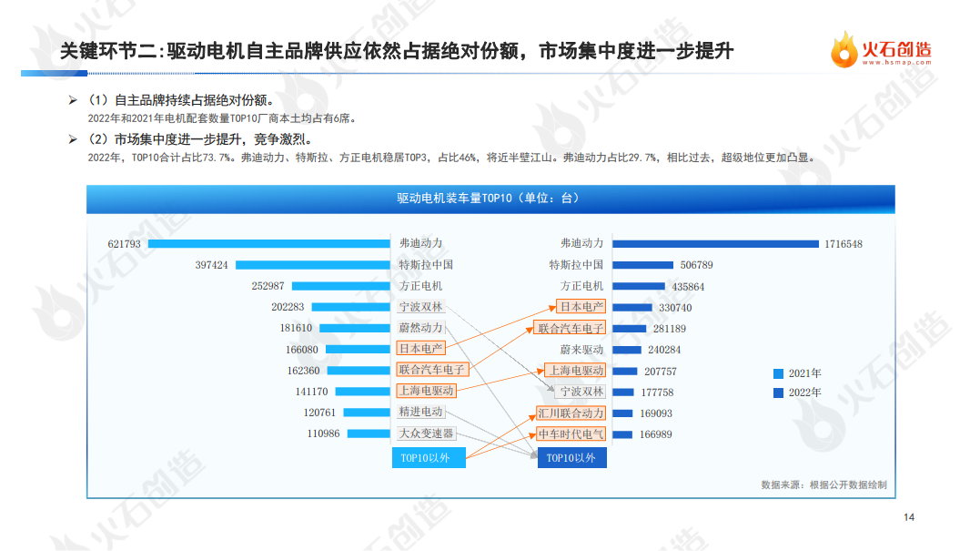Click the value 169093
Viewport: 980px width, 551px height.
point(656,413)
